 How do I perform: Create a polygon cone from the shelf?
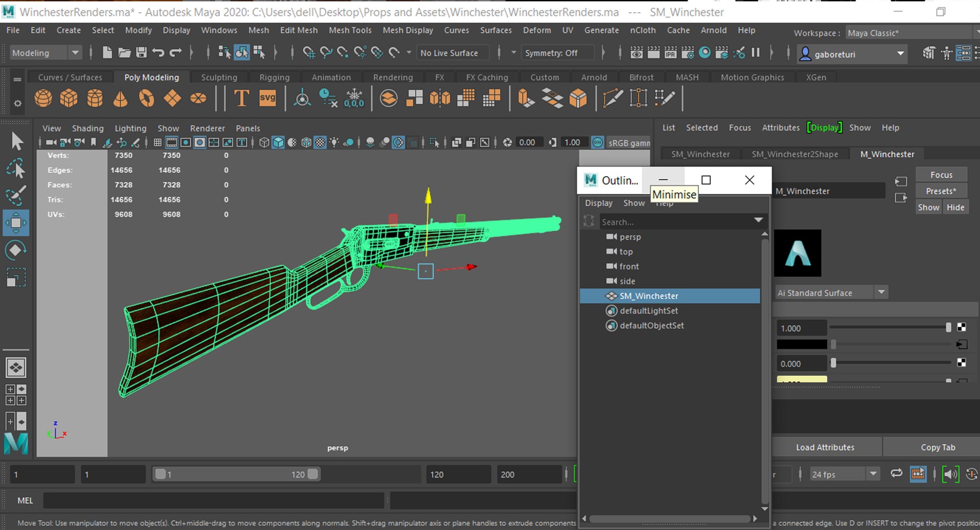120,98
